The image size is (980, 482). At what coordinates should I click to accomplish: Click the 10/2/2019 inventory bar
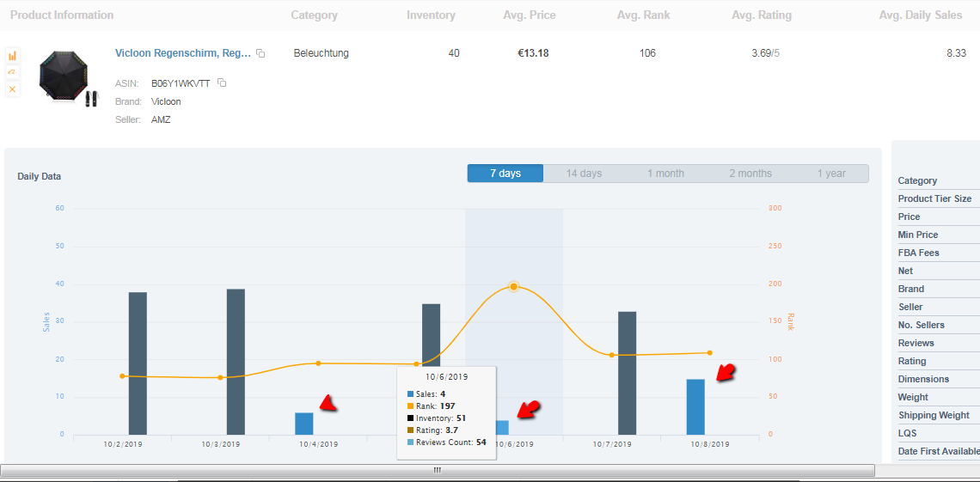tap(138, 363)
